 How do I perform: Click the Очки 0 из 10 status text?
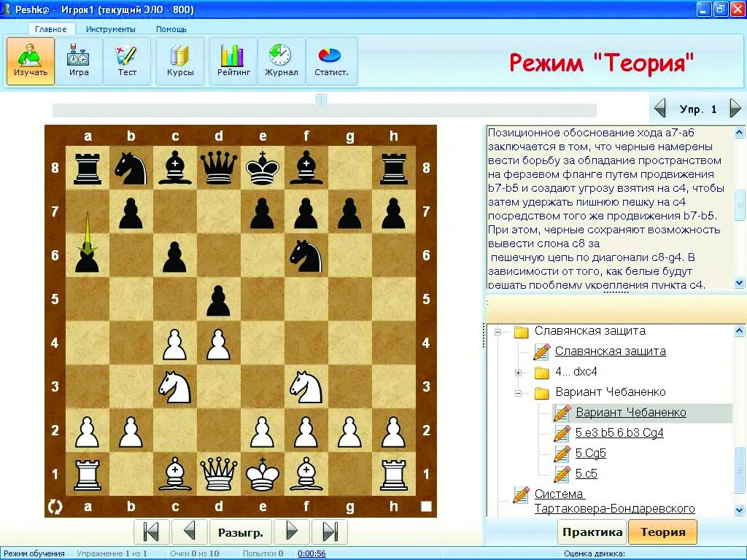click(194, 554)
